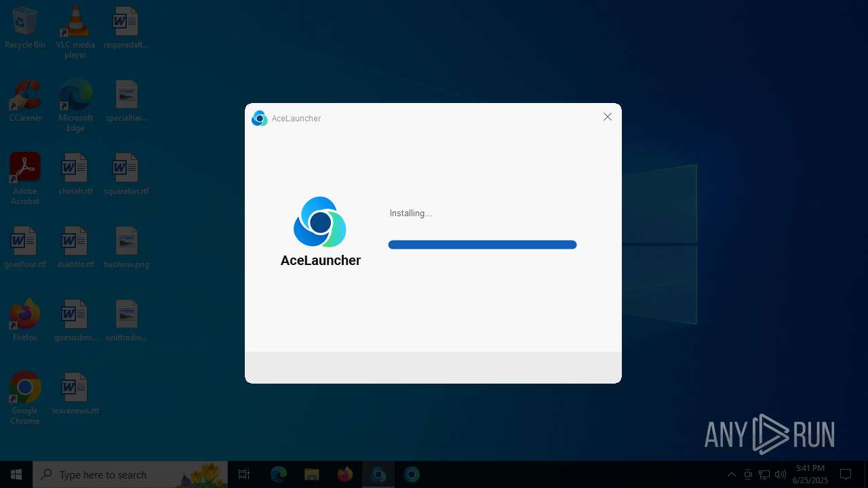Open the notification center icon
Image resolution: width=868 pixels, height=488 pixels.
pos(846,474)
